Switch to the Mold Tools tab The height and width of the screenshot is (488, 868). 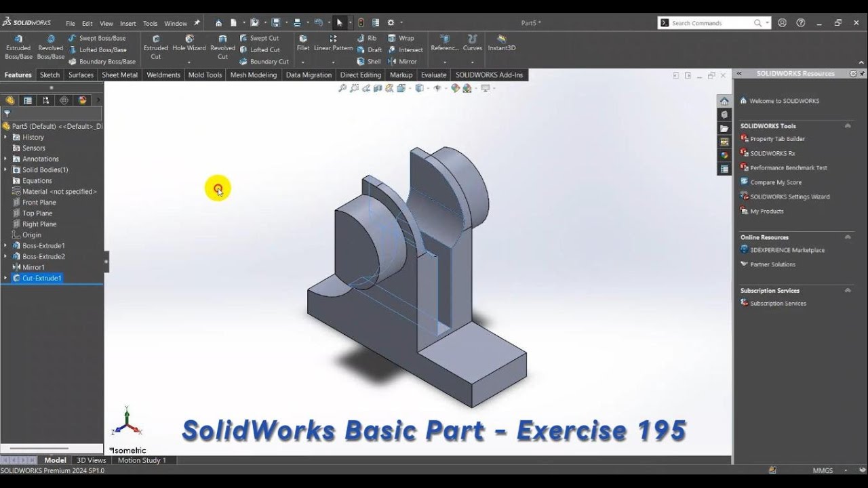tap(205, 75)
